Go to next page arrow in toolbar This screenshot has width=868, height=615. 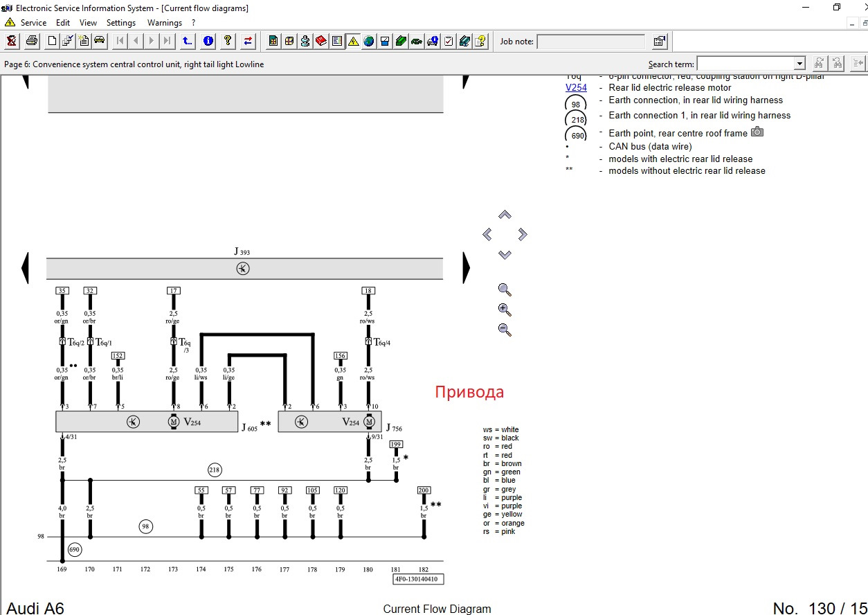click(151, 41)
